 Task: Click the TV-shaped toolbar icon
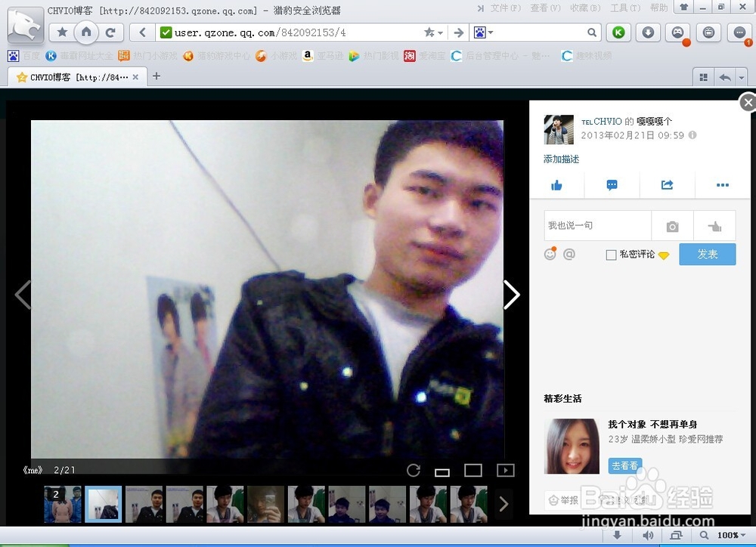click(x=708, y=32)
